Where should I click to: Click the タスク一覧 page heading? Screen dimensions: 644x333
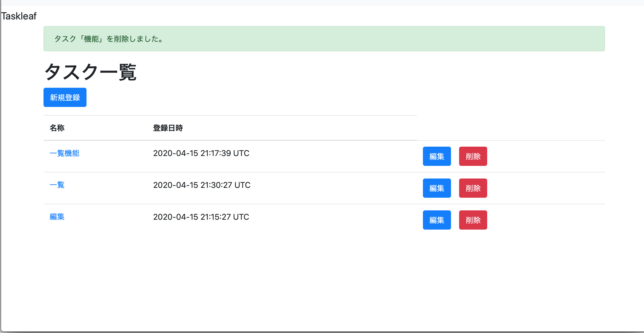[x=90, y=72]
